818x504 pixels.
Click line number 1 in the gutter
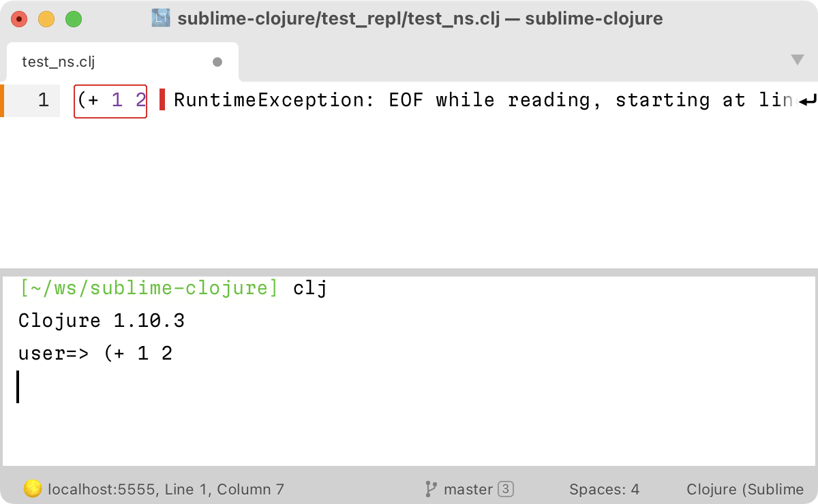(x=43, y=100)
